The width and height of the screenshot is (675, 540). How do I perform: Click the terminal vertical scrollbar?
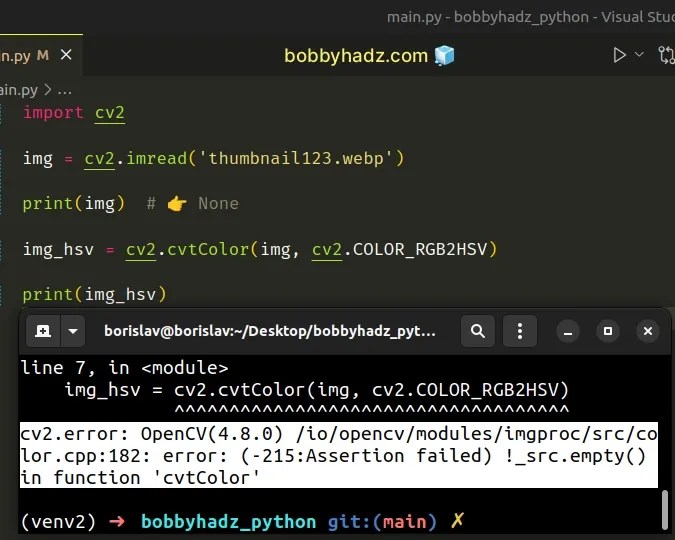(x=665, y=510)
